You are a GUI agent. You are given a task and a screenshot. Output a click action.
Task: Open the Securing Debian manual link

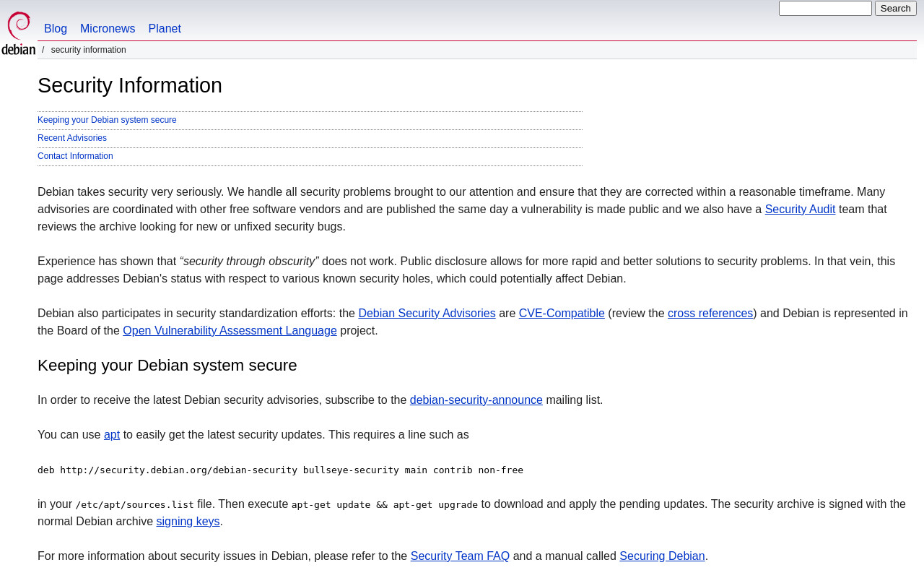(x=662, y=556)
